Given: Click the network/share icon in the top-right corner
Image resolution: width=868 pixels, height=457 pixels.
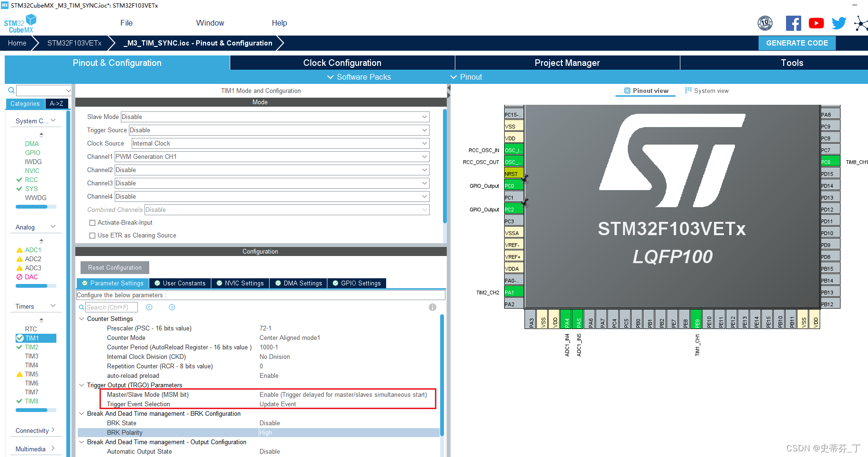Looking at the screenshot, I should (x=861, y=23).
